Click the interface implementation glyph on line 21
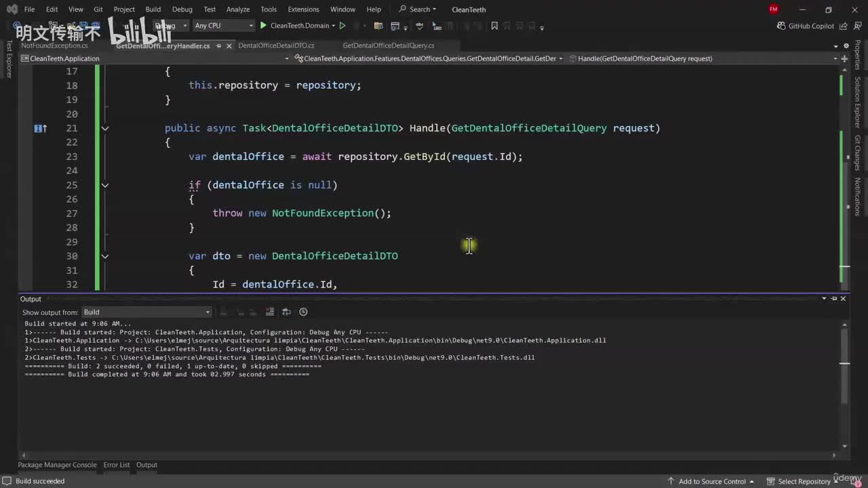 [40, 128]
